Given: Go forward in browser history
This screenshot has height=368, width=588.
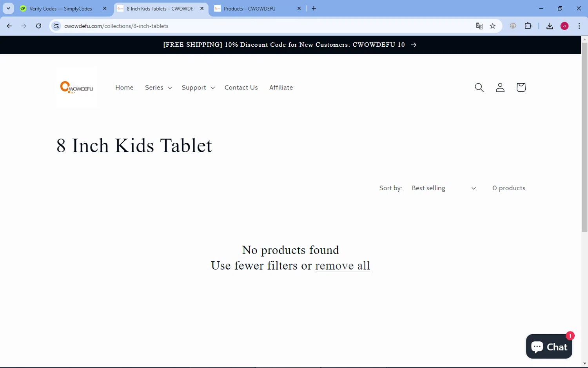Looking at the screenshot, I should click(x=24, y=26).
